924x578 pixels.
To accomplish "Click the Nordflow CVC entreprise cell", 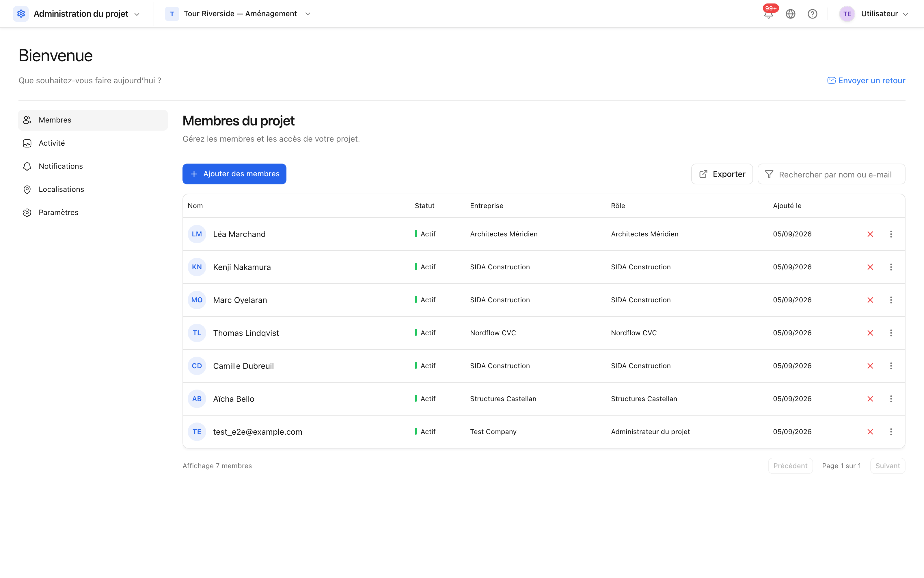I will coord(493,333).
